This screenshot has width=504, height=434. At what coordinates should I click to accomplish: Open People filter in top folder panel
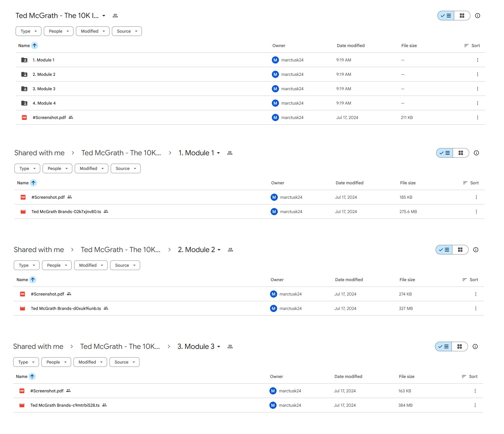click(x=58, y=31)
